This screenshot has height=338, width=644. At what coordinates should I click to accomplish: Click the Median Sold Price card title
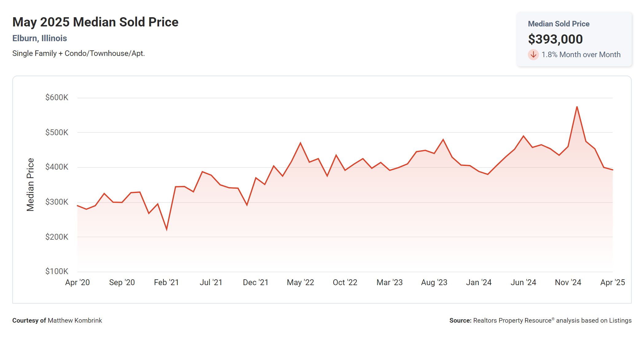click(558, 24)
